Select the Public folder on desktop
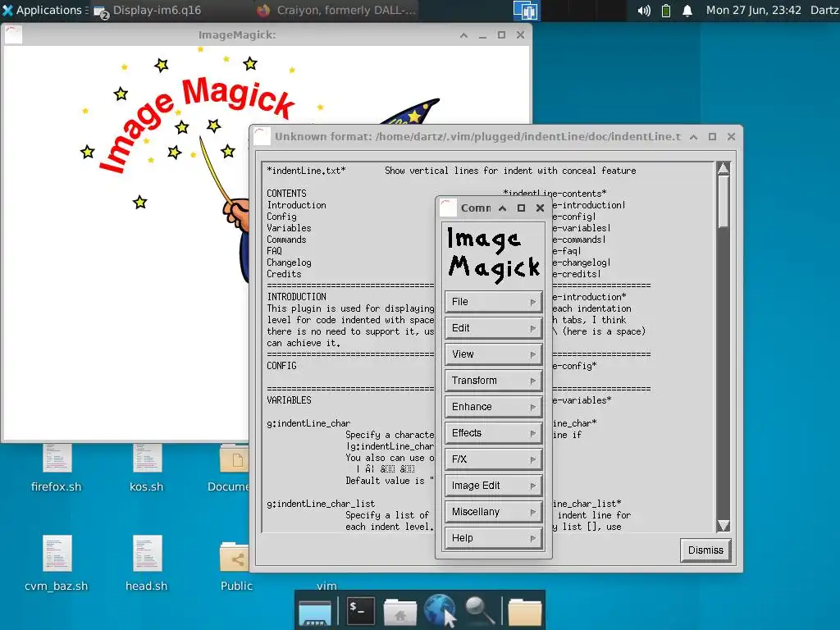840x630 pixels. click(236, 565)
